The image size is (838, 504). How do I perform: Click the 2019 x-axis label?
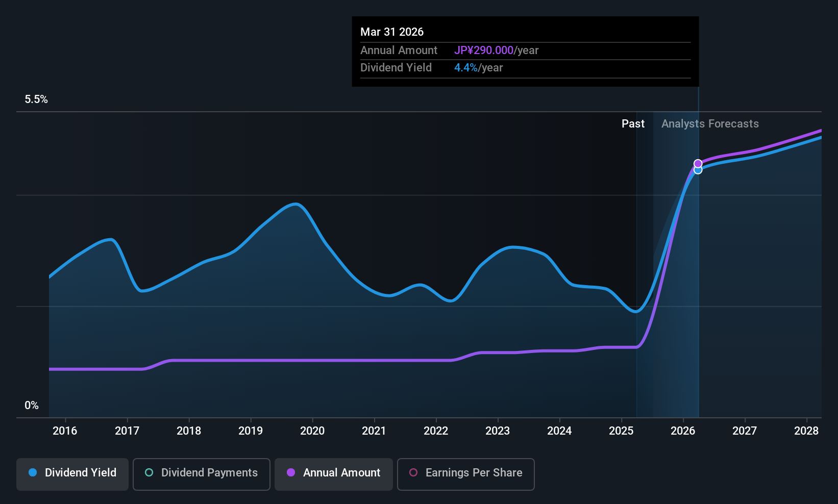point(251,431)
